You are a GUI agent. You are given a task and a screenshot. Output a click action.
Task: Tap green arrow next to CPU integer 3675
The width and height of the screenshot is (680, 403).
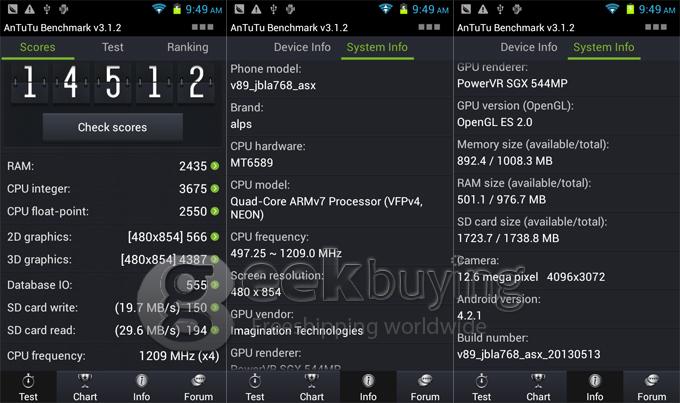(215, 188)
